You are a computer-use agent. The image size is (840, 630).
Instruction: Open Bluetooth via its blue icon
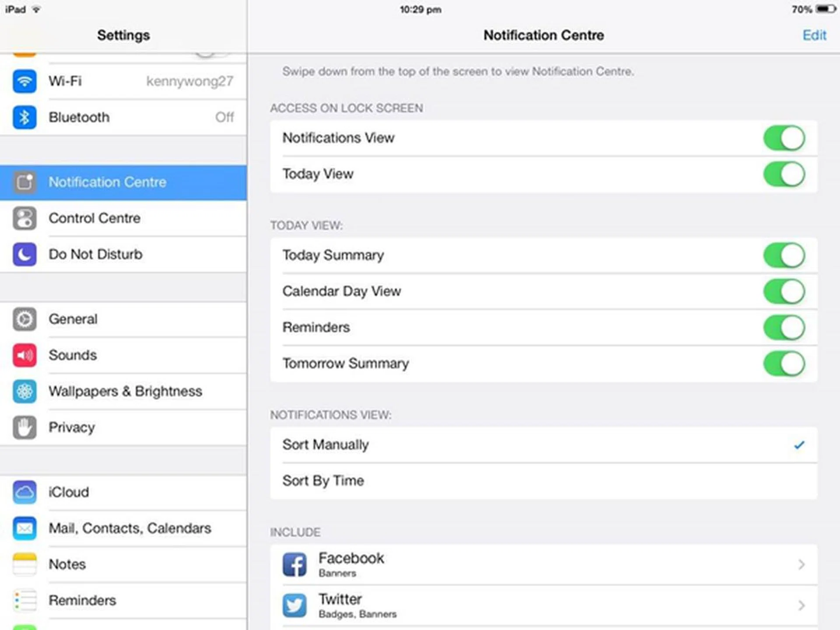pos(24,117)
